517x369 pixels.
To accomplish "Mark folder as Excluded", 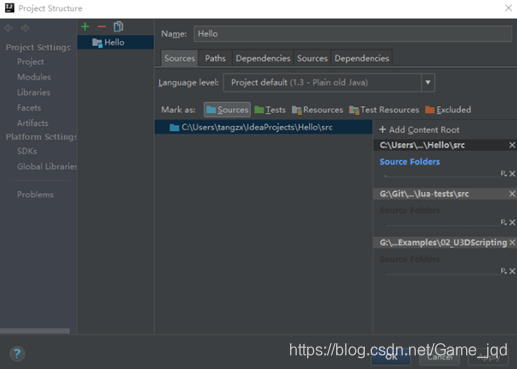I will tap(448, 110).
